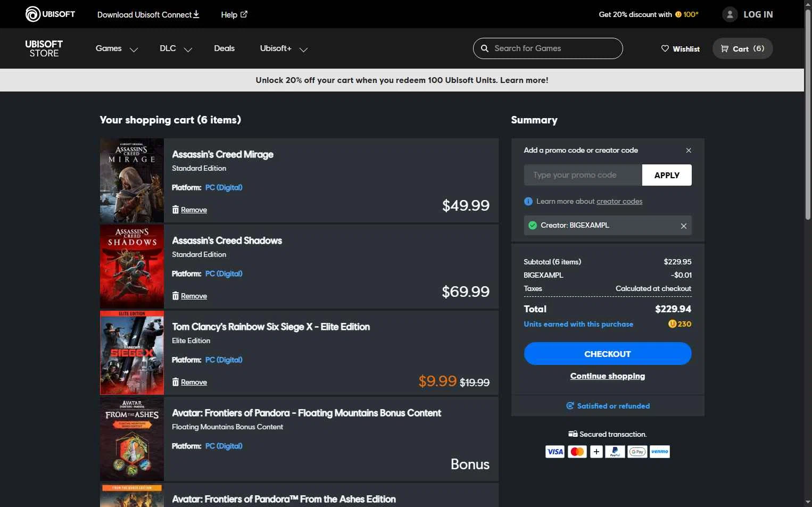Expand the Games menu chevron
The image size is (812, 507).
pyautogui.click(x=134, y=49)
